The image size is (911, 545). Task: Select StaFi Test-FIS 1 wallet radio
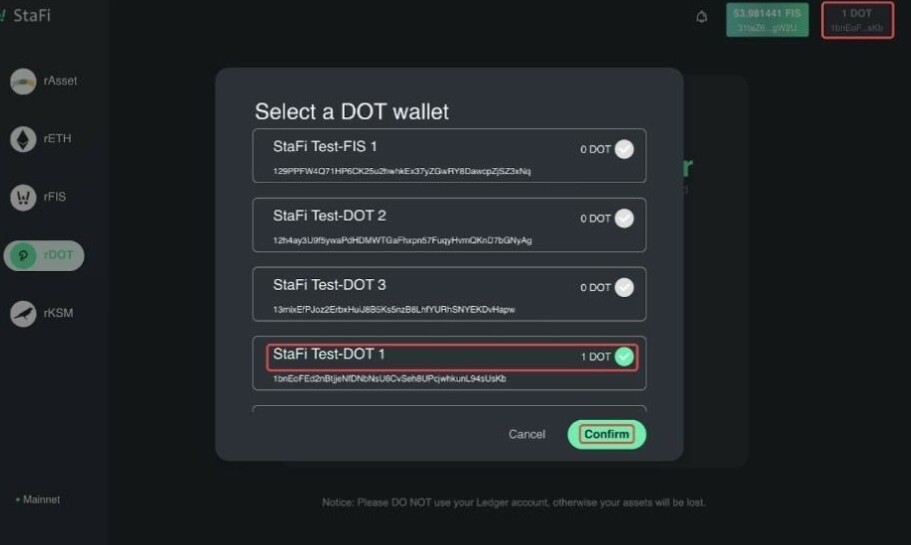(624, 149)
